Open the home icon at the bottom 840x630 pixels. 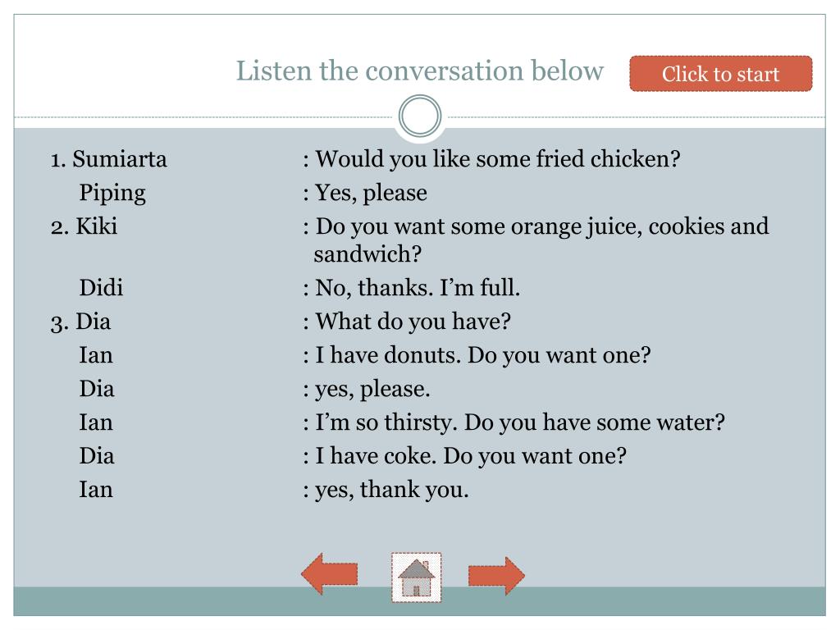[416, 577]
